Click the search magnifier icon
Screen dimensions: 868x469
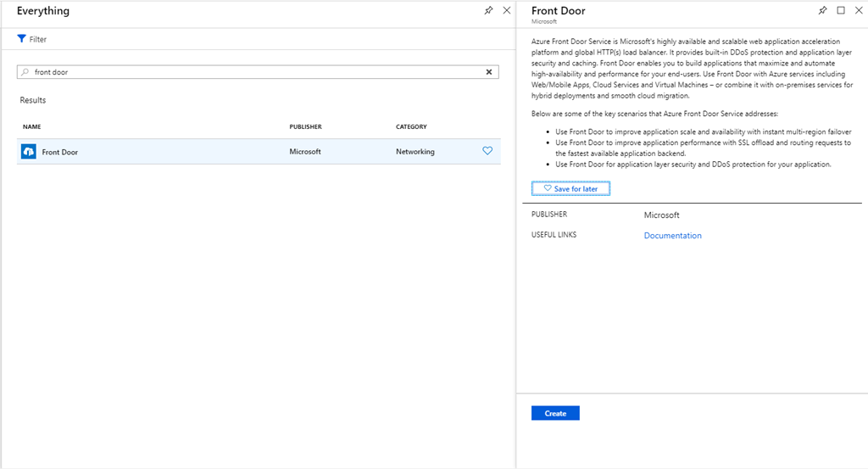click(x=25, y=72)
